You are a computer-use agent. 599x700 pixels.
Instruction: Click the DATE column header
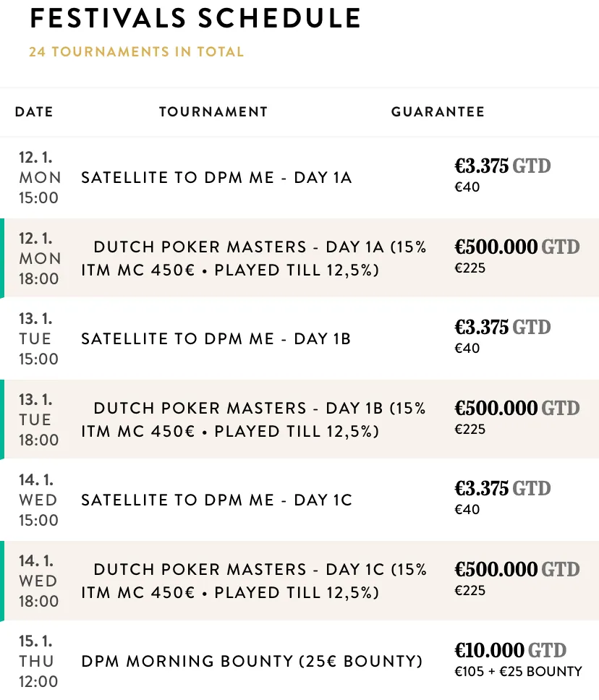click(34, 112)
